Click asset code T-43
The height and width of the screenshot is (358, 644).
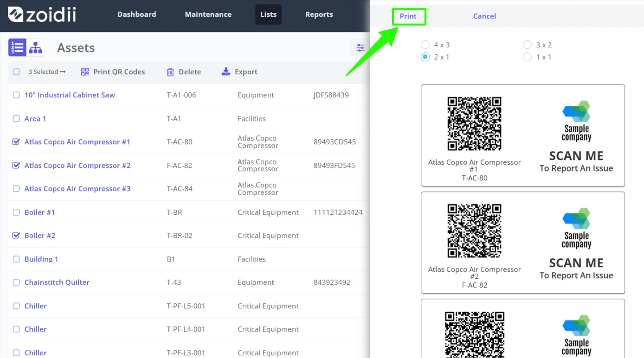[x=174, y=282]
